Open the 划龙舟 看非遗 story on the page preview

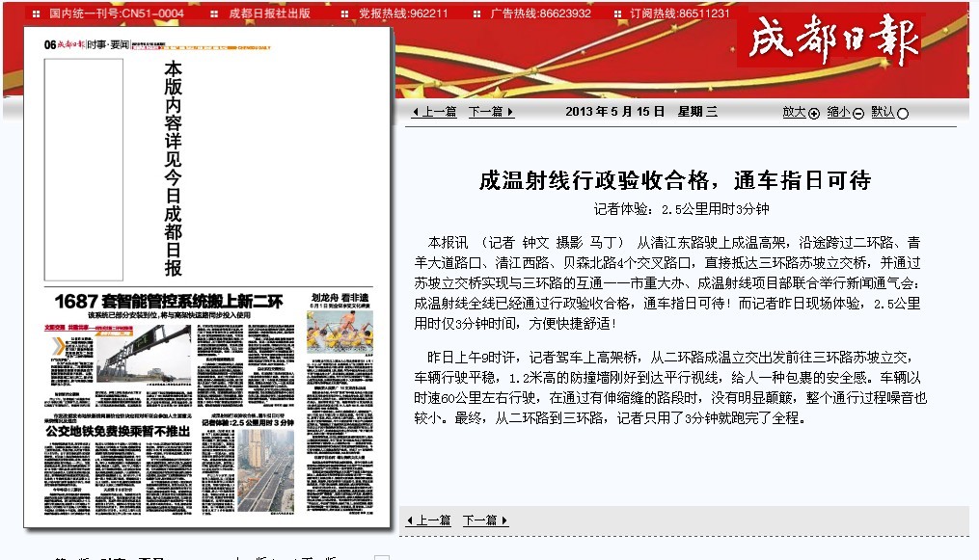[340, 298]
